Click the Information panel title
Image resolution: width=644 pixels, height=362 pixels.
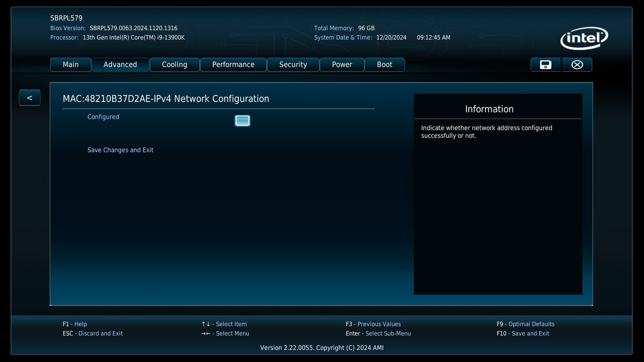[x=489, y=109]
